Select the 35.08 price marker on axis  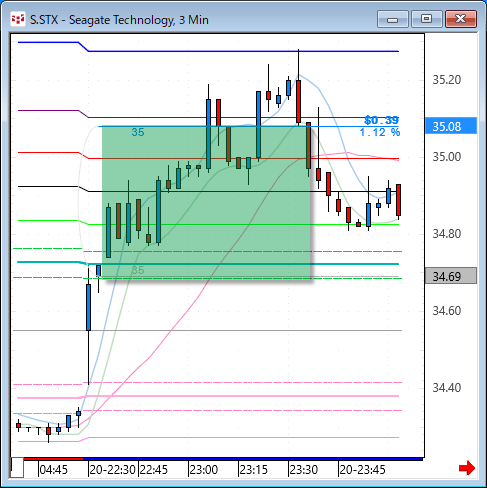click(451, 126)
